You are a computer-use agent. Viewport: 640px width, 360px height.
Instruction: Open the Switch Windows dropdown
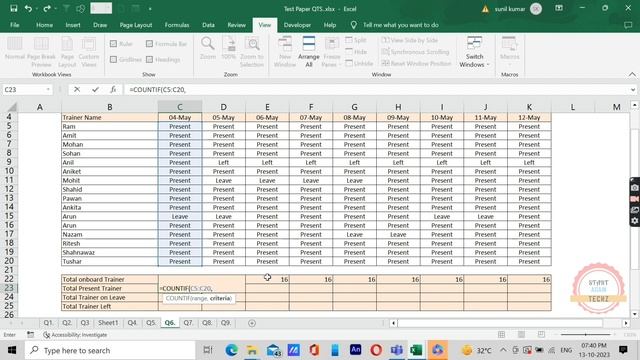pyautogui.click(x=474, y=52)
